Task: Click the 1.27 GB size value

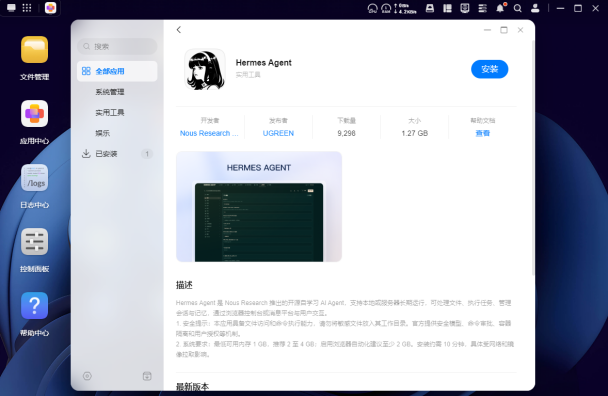Action: pos(415,133)
